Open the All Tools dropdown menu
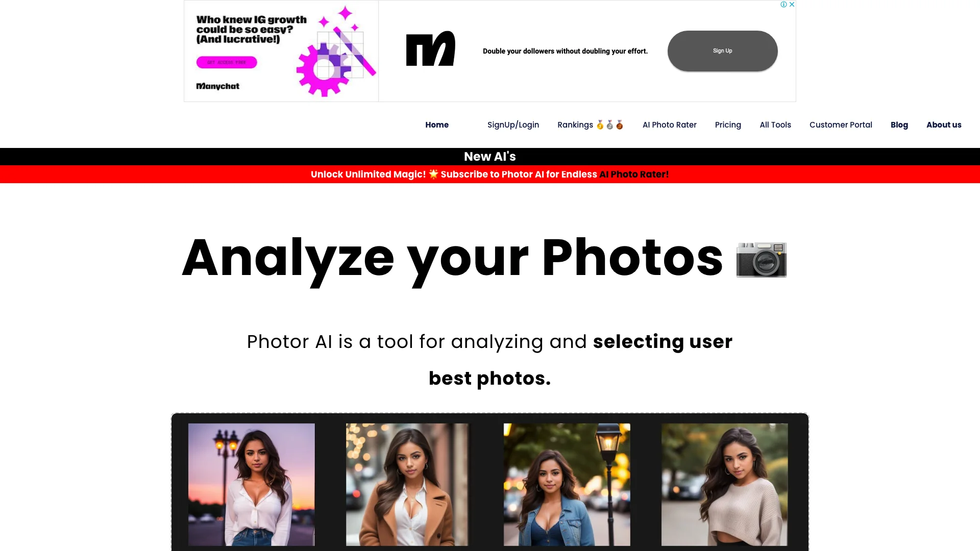 point(775,124)
